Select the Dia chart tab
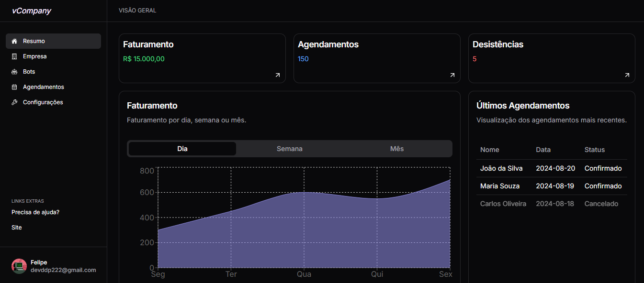 click(182, 149)
